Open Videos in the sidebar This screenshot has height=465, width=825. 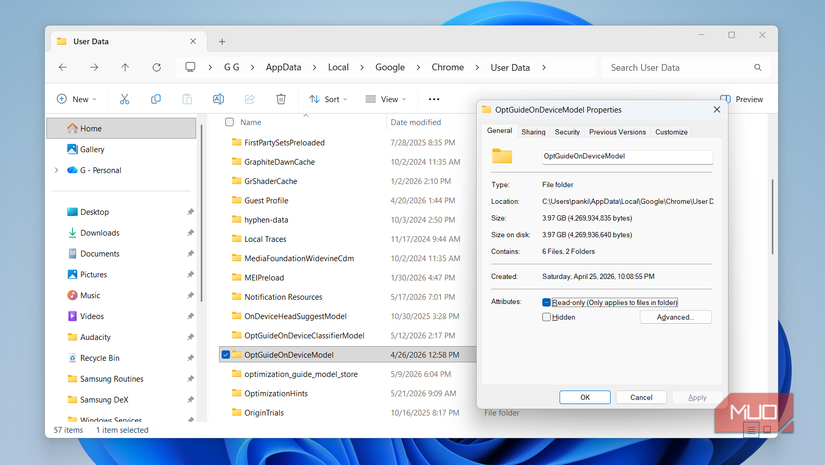[92, 316]
